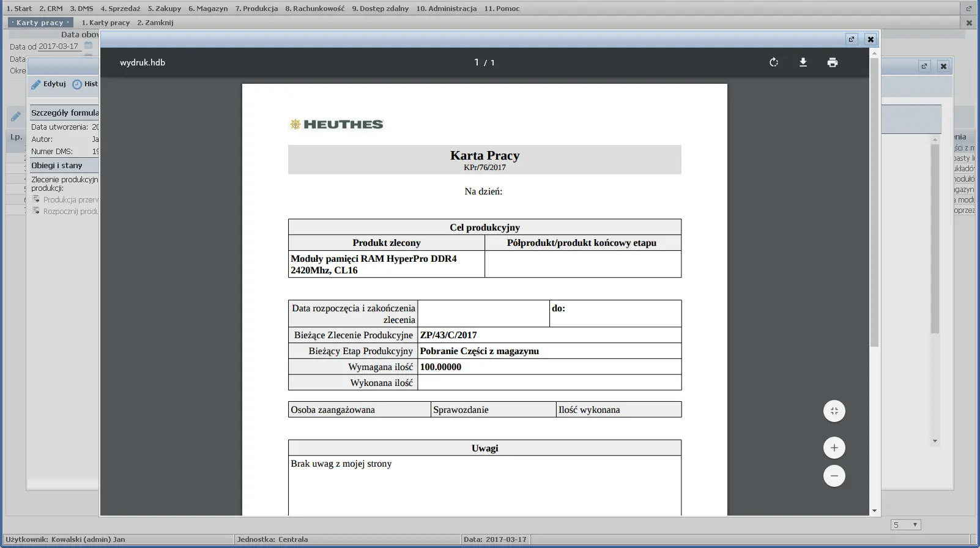Zoom in with the plus button
This screenshot has width=980, height=548.
click(x=834, y=448)
